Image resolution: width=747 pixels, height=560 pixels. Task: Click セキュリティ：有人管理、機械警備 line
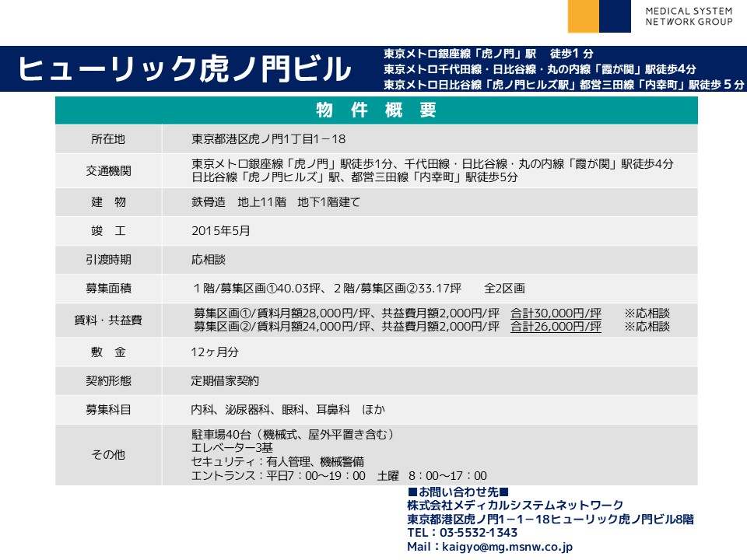(277, 462)
